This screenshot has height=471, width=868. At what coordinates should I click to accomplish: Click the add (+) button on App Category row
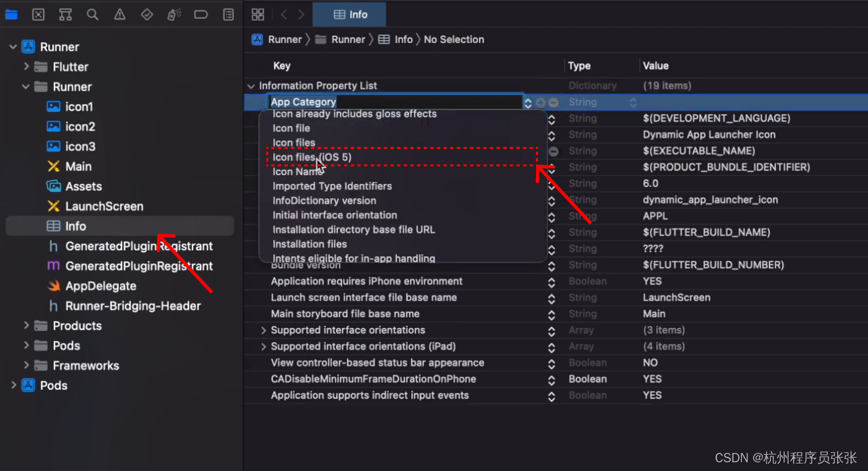pos(541,103)
